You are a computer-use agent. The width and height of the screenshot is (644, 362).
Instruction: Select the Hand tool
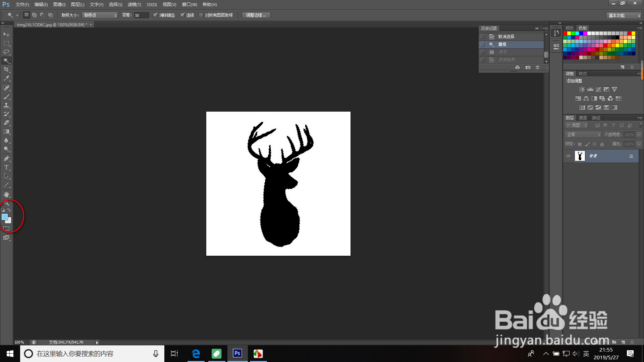[x=6, y=194]
